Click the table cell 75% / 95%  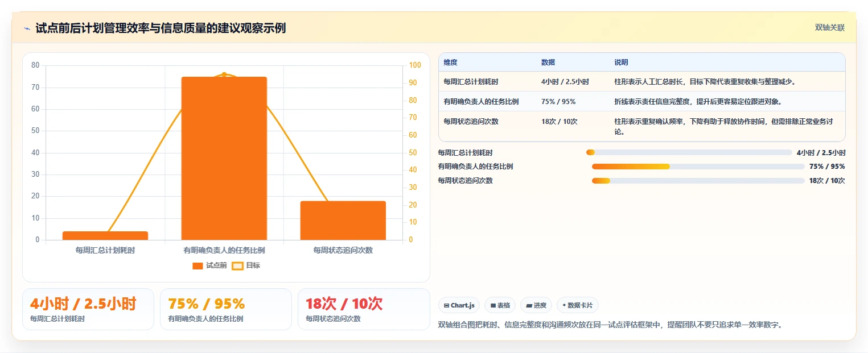point(558,102)
